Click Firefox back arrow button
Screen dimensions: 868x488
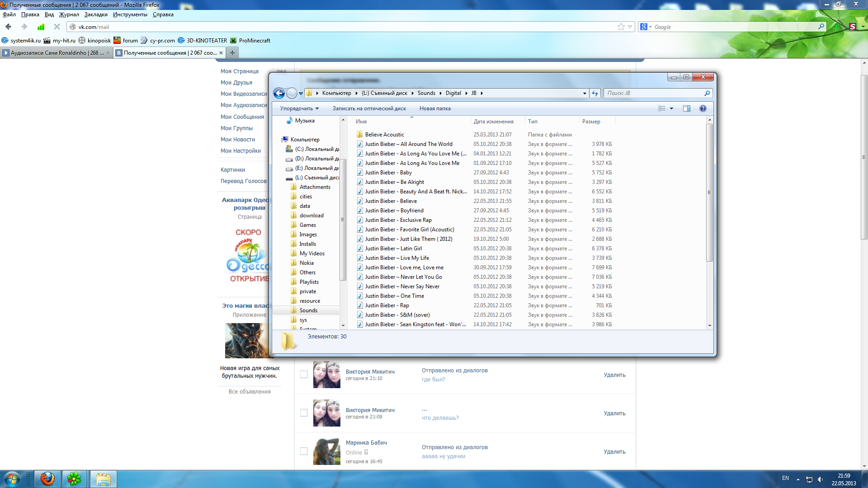8,27
